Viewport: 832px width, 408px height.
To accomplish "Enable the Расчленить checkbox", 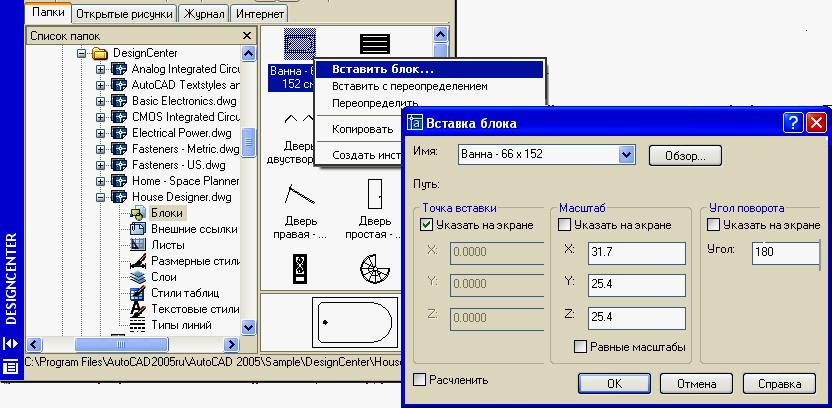I will pos(419,380).
